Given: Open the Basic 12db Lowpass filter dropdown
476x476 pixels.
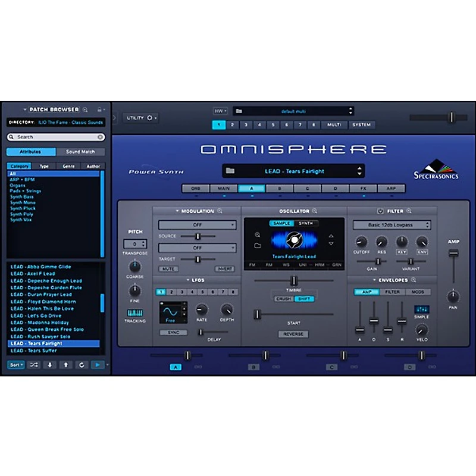Looking at the screenshot, I should [x=392, y=225].
